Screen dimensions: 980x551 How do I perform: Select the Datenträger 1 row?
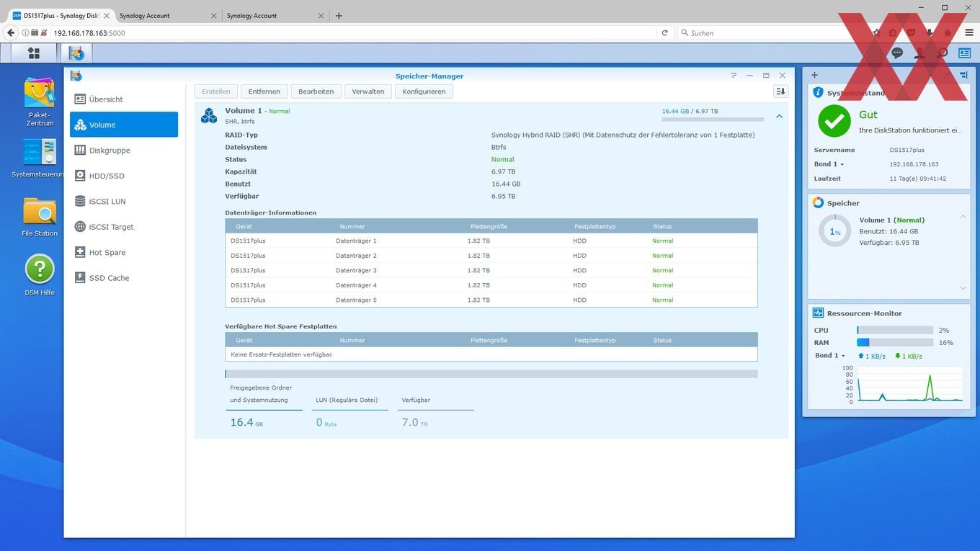491,241
